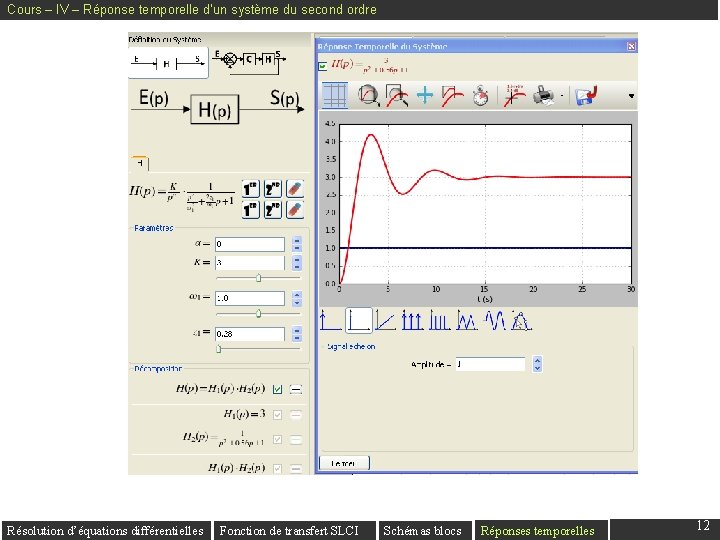Click the Fermer button
Screen dimensions: 720x540
344,463
